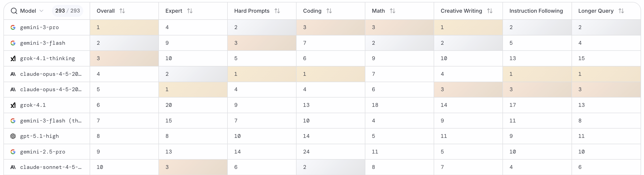Sort by Hard Prompts column arrows

click(x=277, y=11)
